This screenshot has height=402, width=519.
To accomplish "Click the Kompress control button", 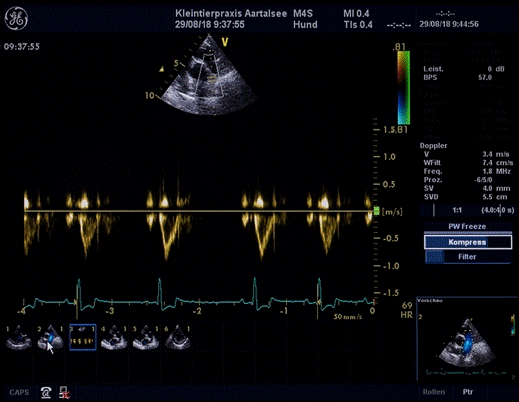I will (x=468, y=242).
